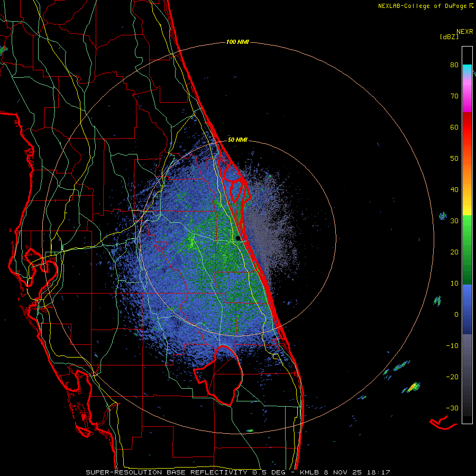The width and height of the screenshot is (476, 476).
Task: Click the 50 NMI range ring label
Action: pyautogui.click(x=237, y=140)
